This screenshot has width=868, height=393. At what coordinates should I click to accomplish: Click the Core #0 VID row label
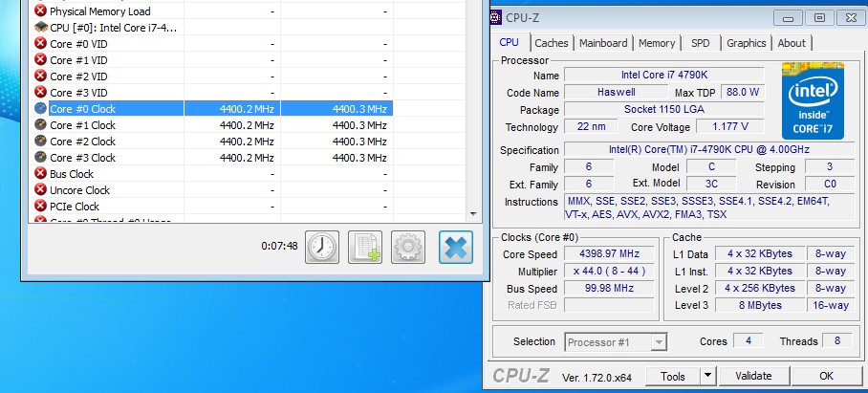point(78,44)
